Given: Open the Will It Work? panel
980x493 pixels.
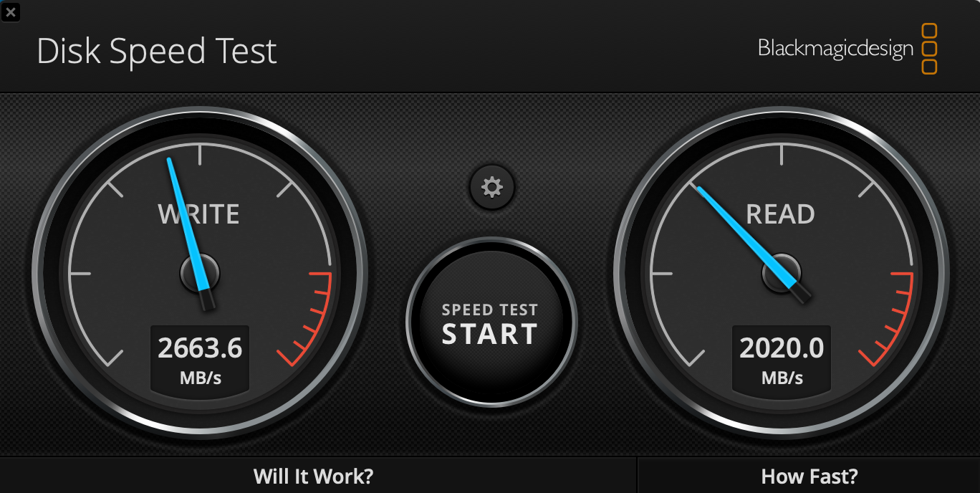Looking at the screenshot, I should click(314, 476).
